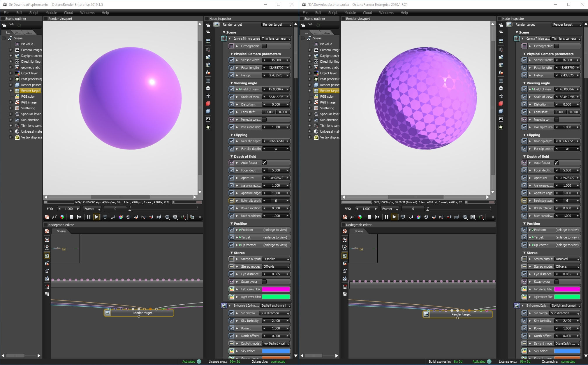The image size is (588, 365).
Task: Expand geometry.abc in the left Scene outliner
Action: pos(10,67)
